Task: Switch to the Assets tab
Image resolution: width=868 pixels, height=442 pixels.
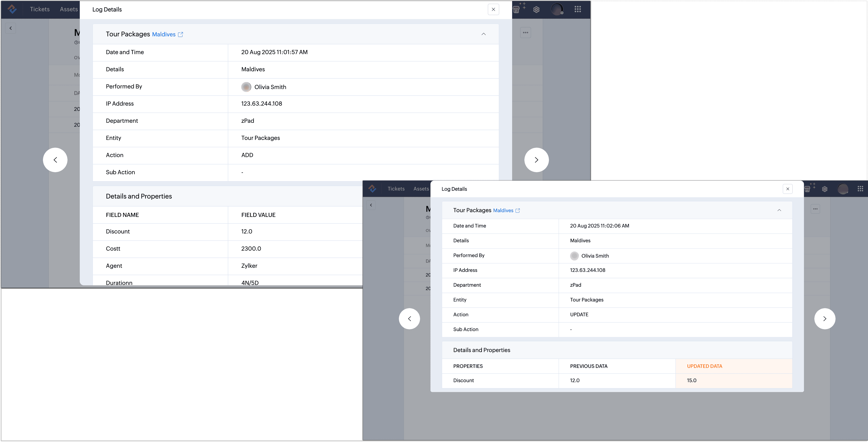Action: point(69,9)
